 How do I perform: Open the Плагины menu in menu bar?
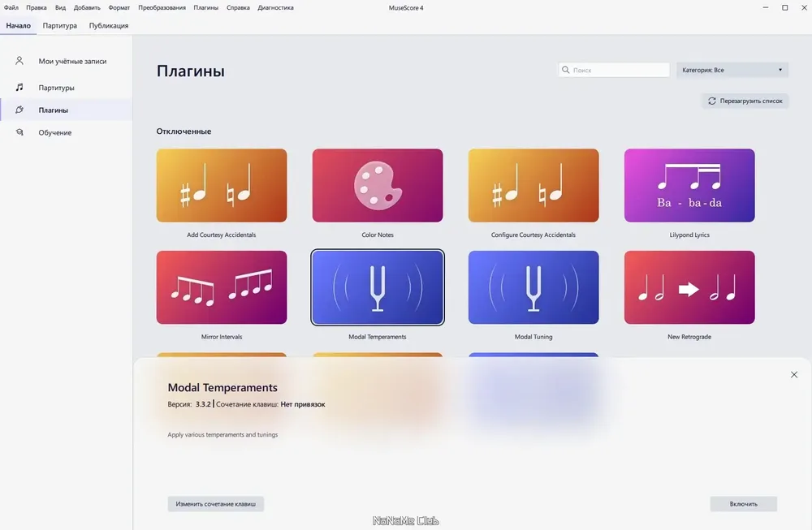[x=205, y=8]
